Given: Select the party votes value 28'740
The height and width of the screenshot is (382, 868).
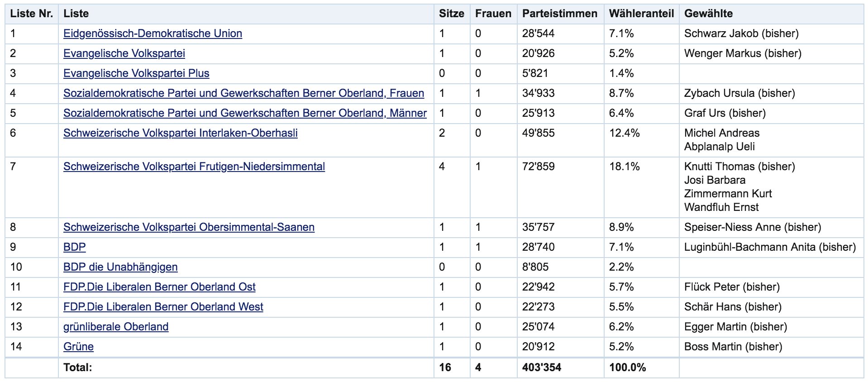Looking at the screenshot, I should [539, 247].
